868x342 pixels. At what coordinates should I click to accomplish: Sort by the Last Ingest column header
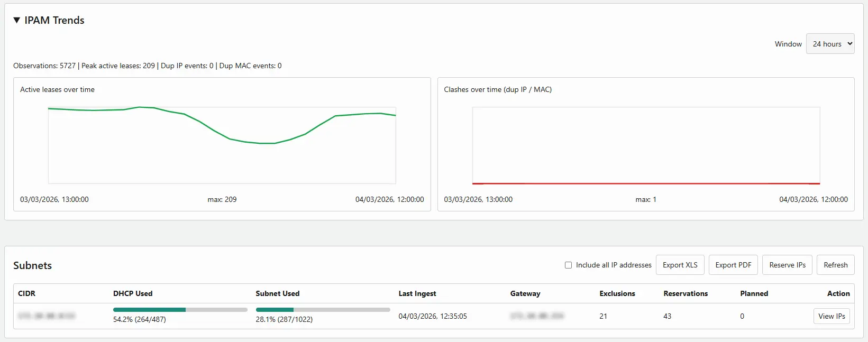pos(417,293)
